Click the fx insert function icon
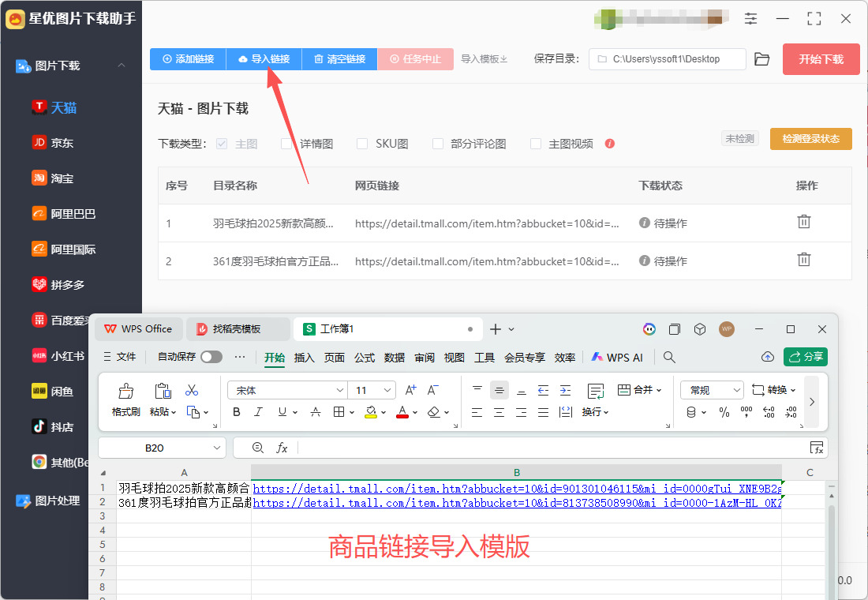Screen dimensions: 868x600 [282, 448]
